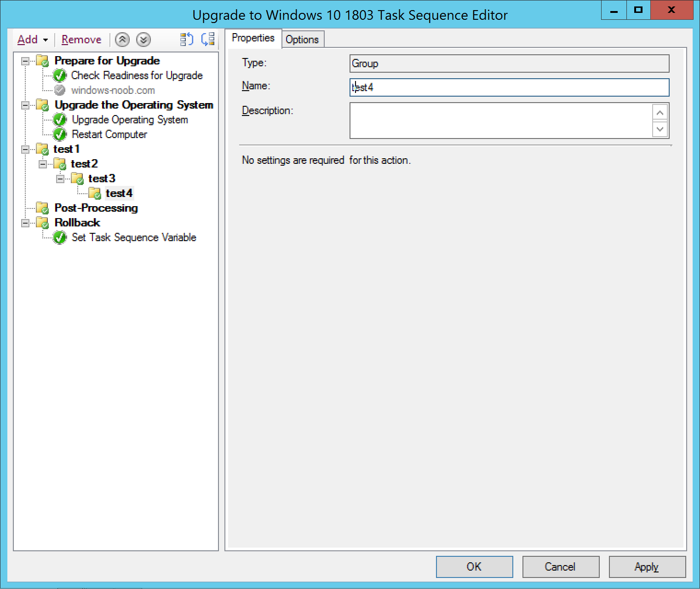The image size is (700, 589).
Task: Click the Upgrade the Operating System folder icon
Action: [42, 105]
